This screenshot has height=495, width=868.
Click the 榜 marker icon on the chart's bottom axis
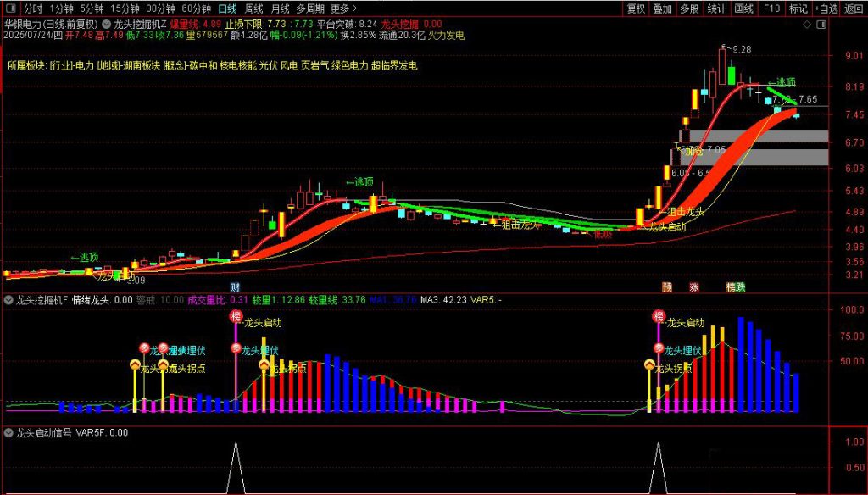click(x=730, y=287)
